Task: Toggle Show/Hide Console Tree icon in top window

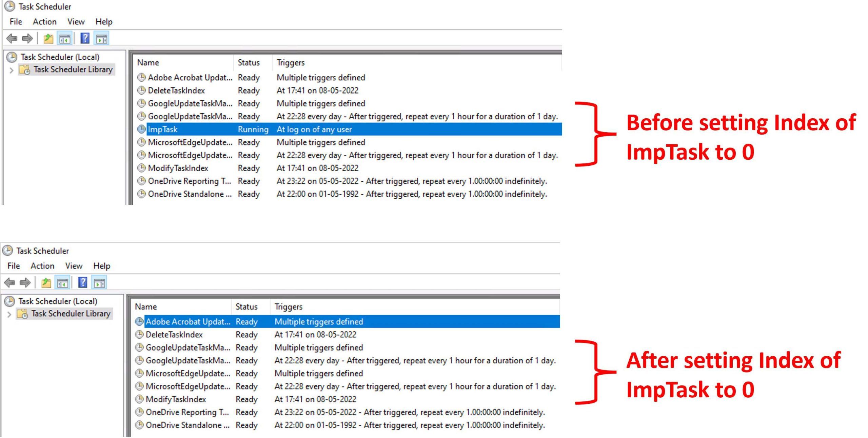Action: point(64,39)
